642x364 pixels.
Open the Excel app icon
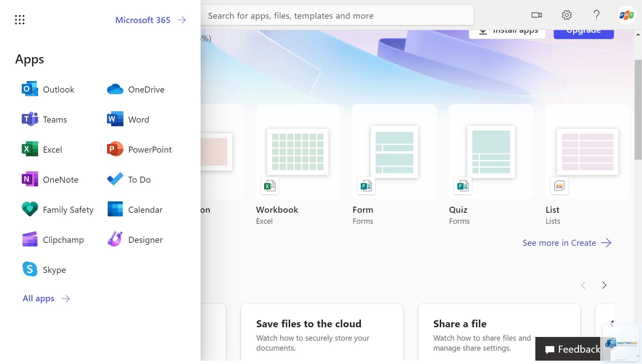coord(30,149)
